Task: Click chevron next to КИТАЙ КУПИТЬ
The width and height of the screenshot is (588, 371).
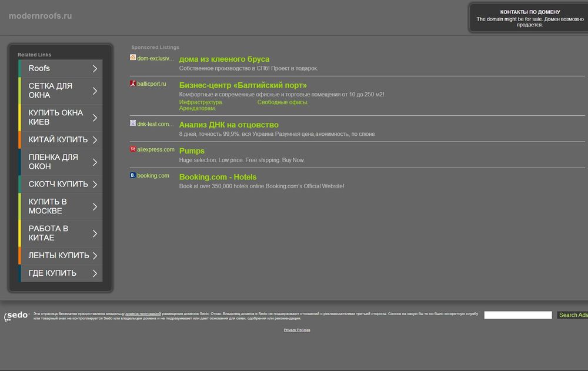Action: point(95,140)
